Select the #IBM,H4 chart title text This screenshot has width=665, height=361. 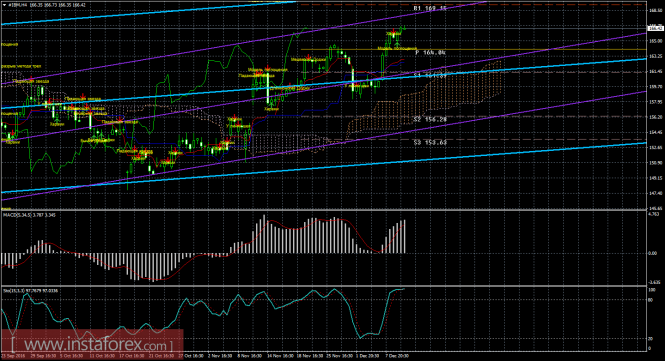pyautogui.click(x=17, y=5)
